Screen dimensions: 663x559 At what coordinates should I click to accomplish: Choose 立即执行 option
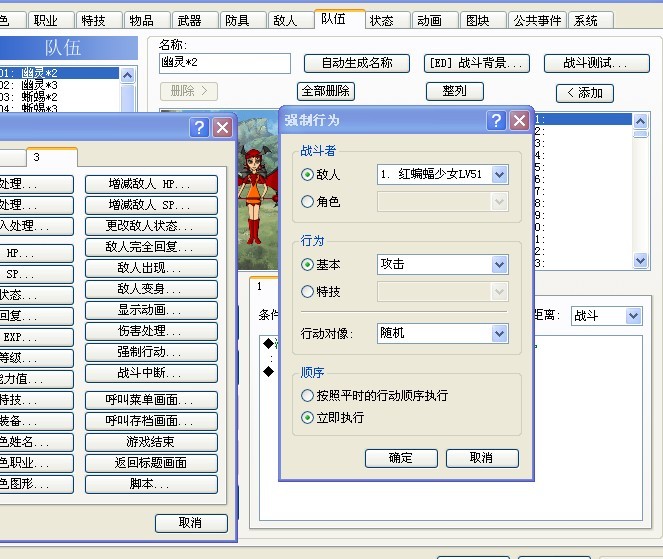click(307, 418)
